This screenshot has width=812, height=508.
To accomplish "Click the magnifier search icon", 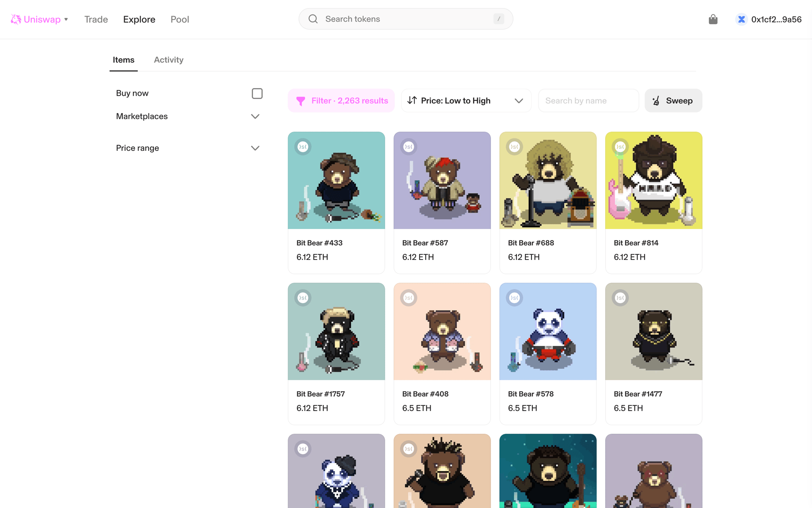I will click(313, 19).
